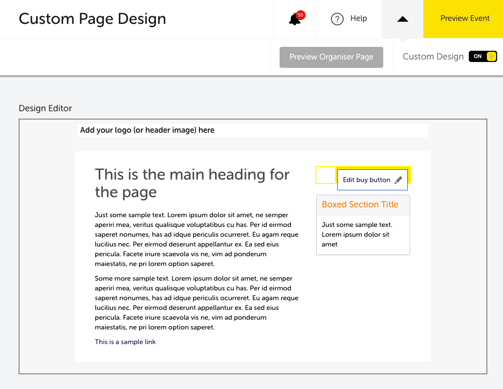Screen dimensions: 503x389
Task: Click the Boxed Section Title heading
Action: [360, 204]
